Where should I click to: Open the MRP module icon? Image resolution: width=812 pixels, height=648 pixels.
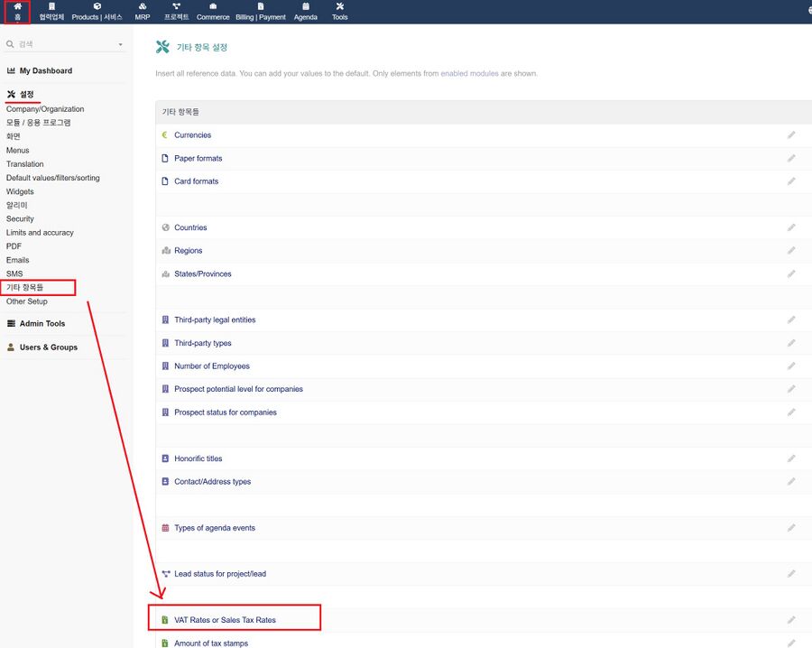pyautogui.click(x=143, y=7)
